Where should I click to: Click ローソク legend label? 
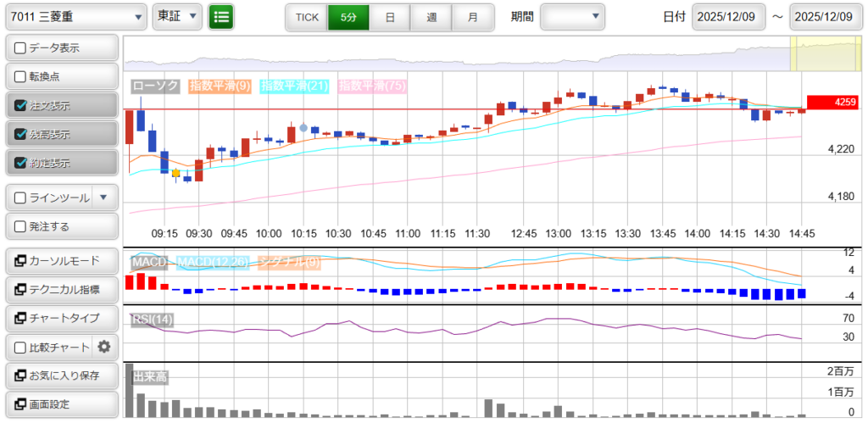(156, 86)
